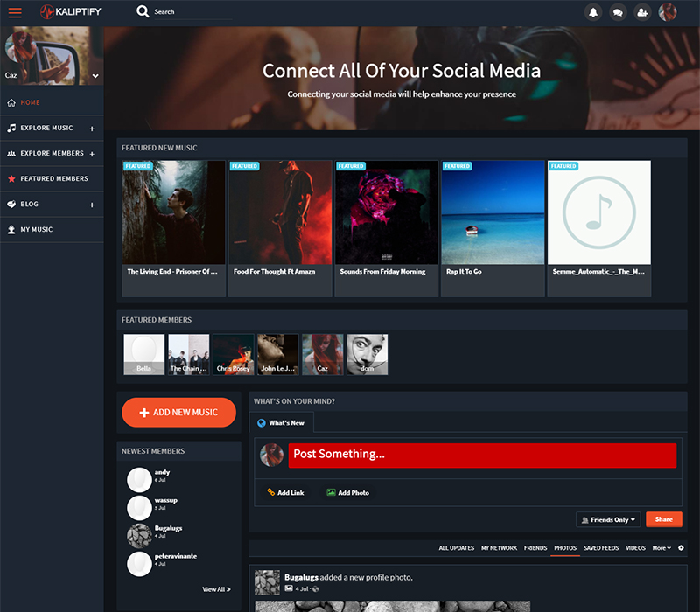Expand the Explore Music submenu

point(92,129)
